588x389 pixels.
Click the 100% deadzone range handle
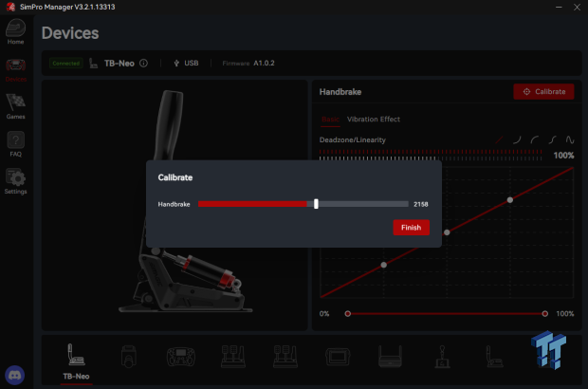[x=545, y=314]
